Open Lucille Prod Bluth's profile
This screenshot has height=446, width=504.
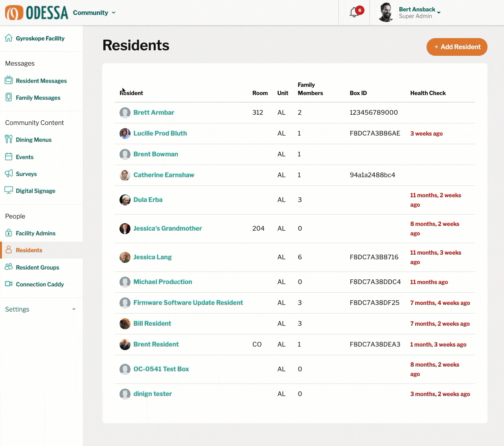pyautogui.click(x=160, y=133)
